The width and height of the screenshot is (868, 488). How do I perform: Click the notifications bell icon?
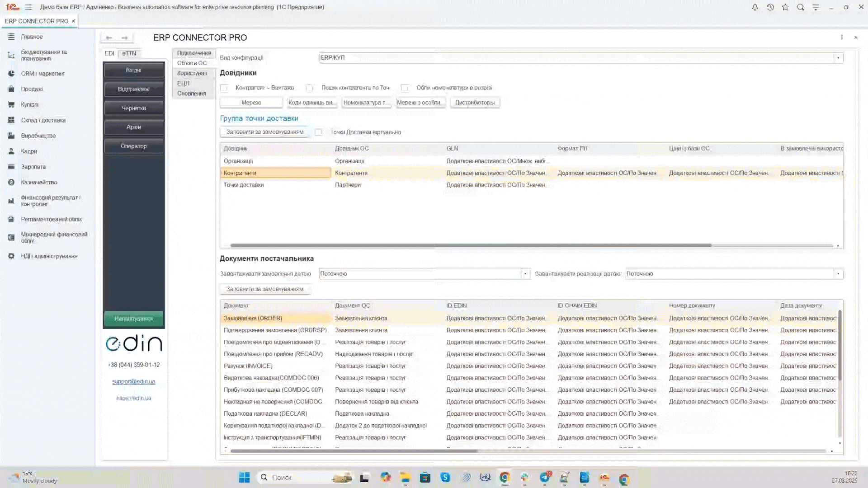[x=755, y=7]
